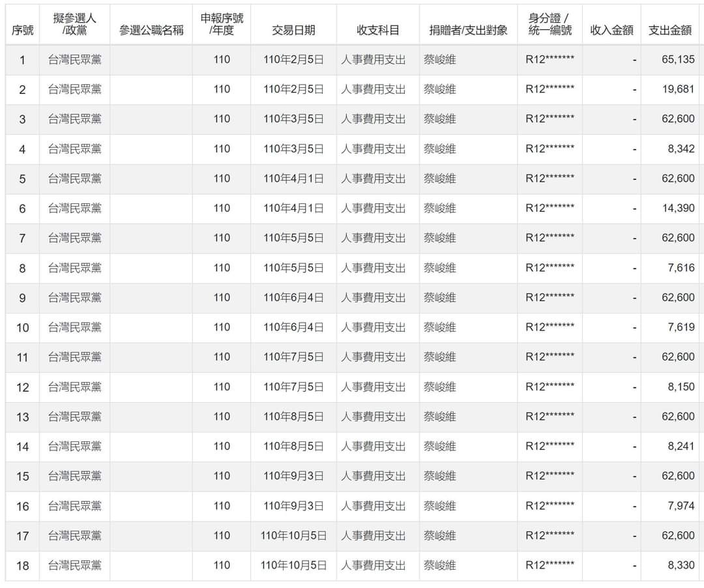Viewport: 704px width, 588px height.
Task: Click serial number 12
Action: tap(22, 387)
